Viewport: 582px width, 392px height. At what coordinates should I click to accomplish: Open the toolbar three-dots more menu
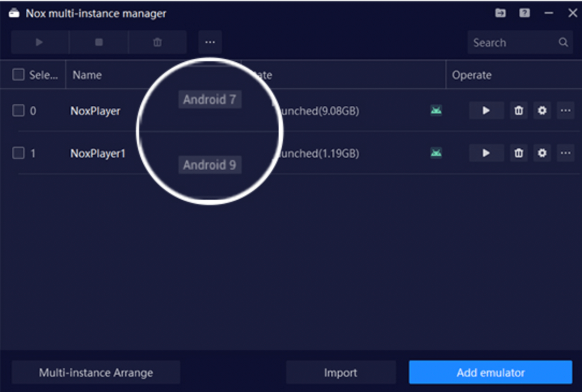pos(210,42)
